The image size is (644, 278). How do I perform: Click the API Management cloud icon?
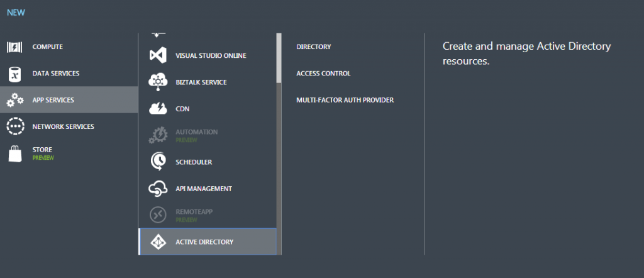click(x=158, y=189)
